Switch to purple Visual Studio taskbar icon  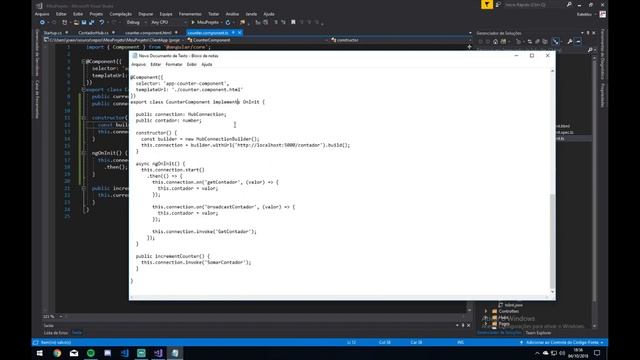(x=158, y=353)
